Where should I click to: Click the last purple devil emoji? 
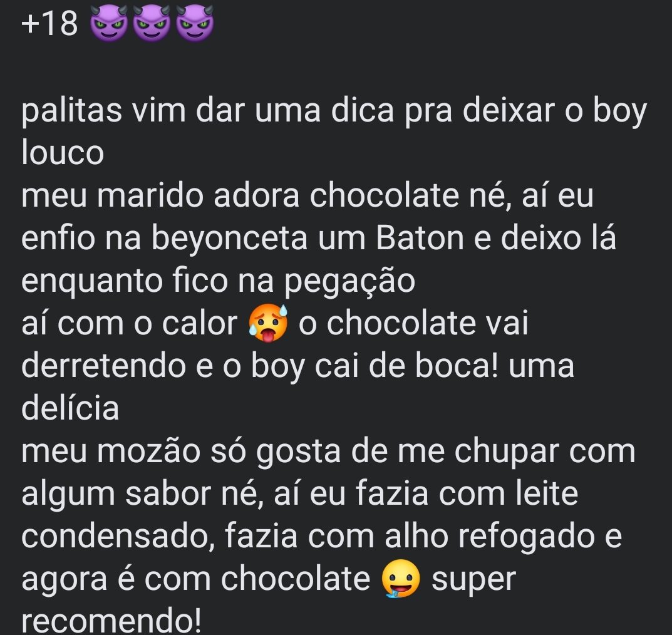coord(195,23)
